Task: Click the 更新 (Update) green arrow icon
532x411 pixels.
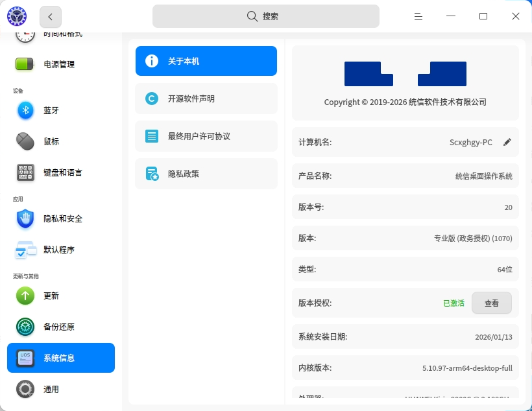Action: [25, 296]
